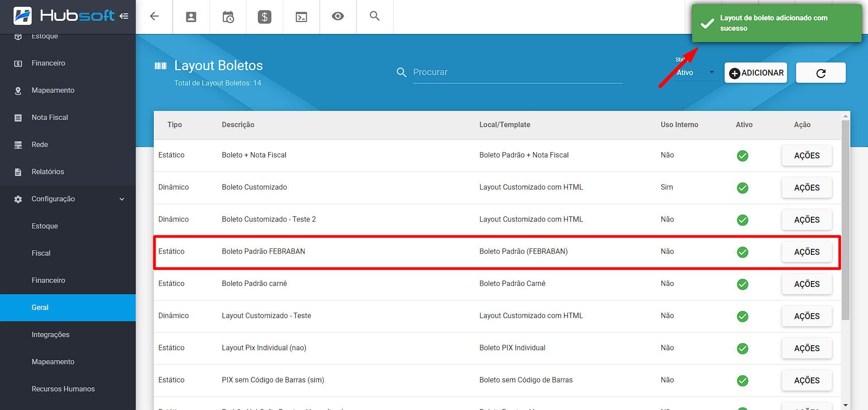Open AÇÕES for Boleto Padrão carnê
The image size is (868, 410).
point(807,284)
